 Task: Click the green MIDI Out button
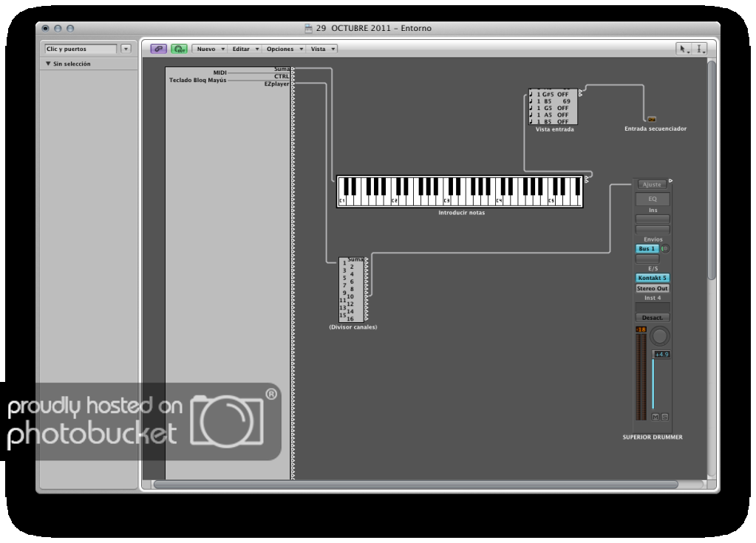(x=179, y=49)
